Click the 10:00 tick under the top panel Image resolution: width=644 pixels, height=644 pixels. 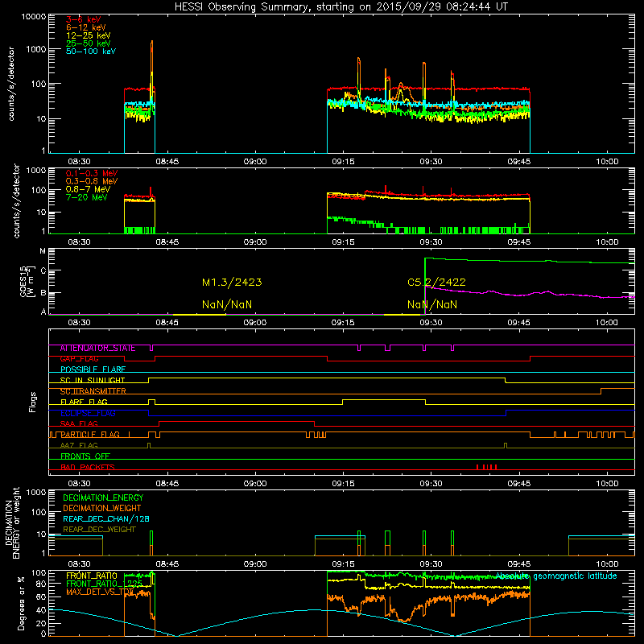(x=607, y=162)
